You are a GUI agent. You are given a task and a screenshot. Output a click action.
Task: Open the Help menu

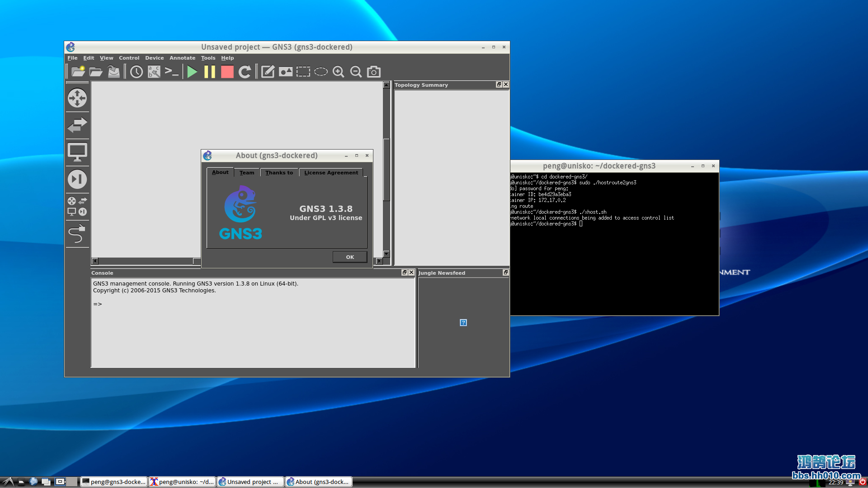[227, 58]
